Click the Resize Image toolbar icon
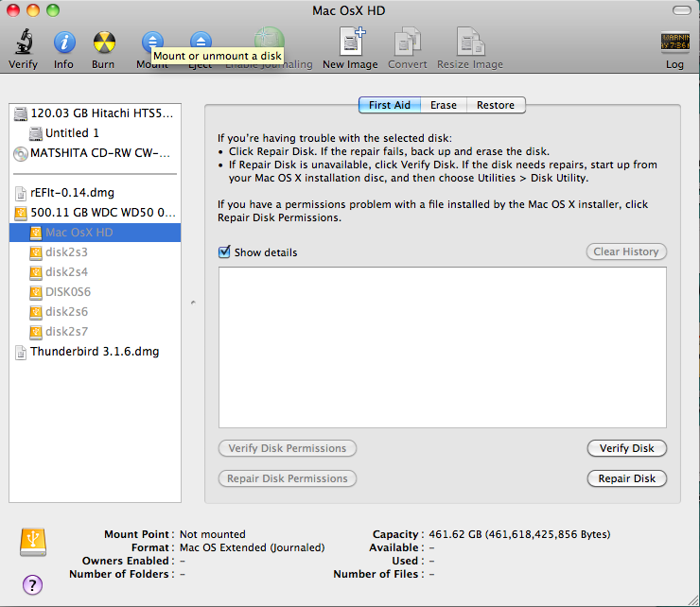This screenshot has width=700, height=607. tap(470, 42)
